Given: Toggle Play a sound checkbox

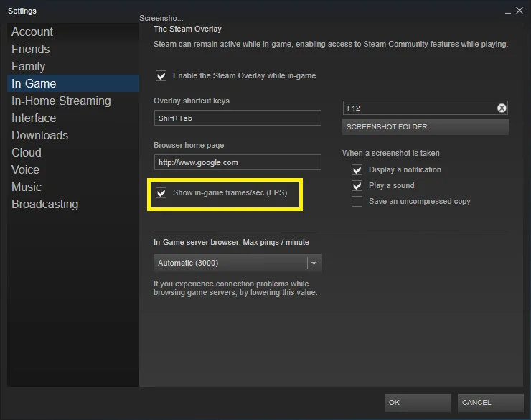Looking at the screenshot, I should [x=357, y=186].
